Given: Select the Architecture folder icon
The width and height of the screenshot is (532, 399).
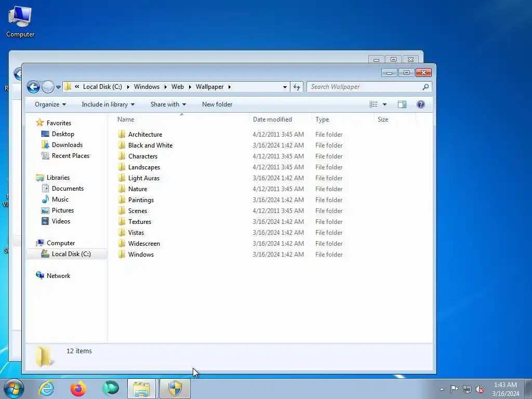Looking at the screenshot, I should pos(122,135).
